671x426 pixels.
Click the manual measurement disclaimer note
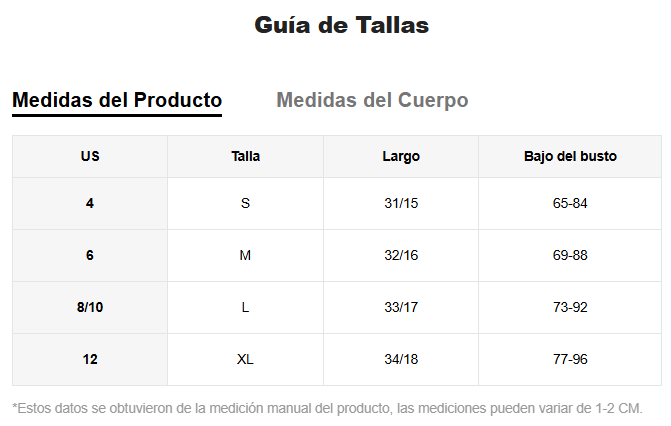[x=327, y=408]
